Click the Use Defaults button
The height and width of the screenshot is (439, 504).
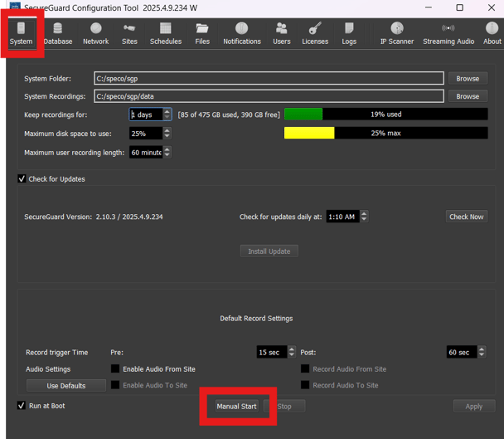click(x=66, y=386)
